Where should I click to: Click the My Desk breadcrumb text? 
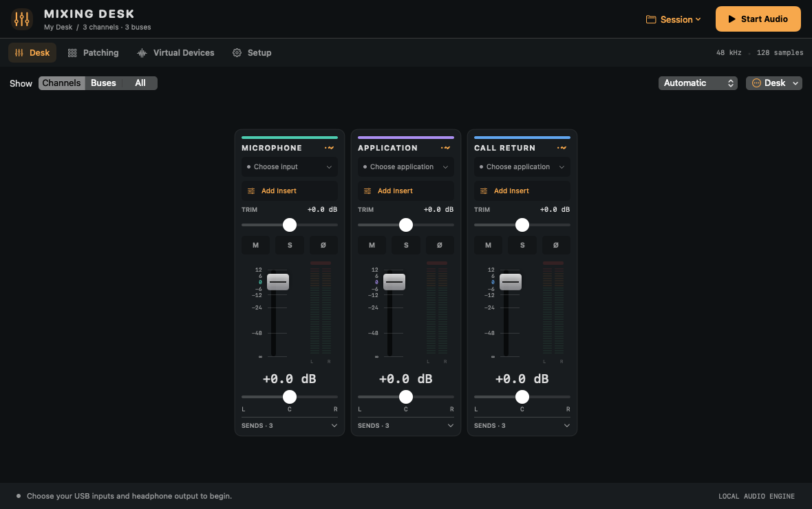coord(58,27)
